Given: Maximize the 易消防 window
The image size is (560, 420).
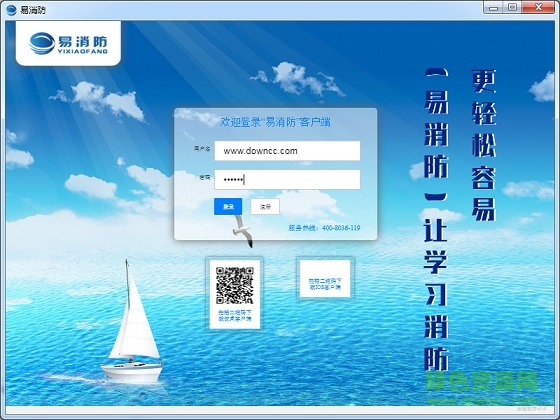Looking at the screenshot, I should pos(512,8).
